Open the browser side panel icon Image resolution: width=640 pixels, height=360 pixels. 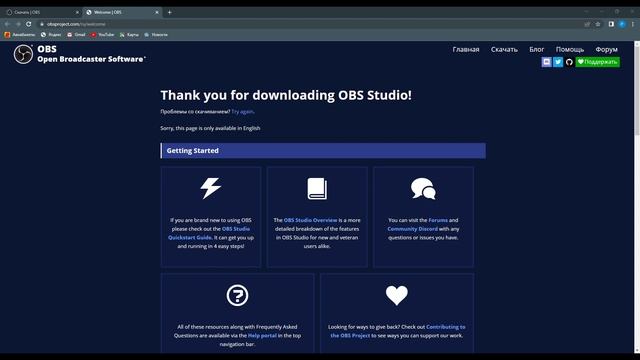(611, 24)
